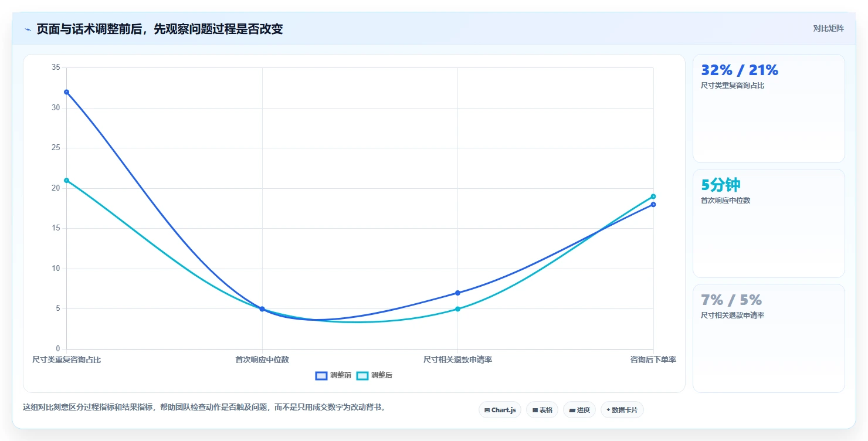The height and width of the screenshot is (441, 868).
Task: Click the 对比矩阵 label in the header
Action: point(829,28)
